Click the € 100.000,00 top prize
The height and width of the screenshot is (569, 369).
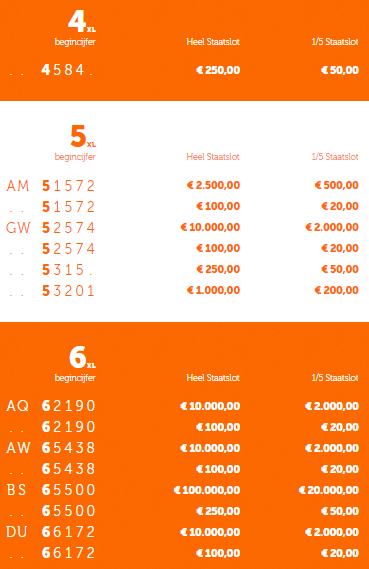point(207,490)
